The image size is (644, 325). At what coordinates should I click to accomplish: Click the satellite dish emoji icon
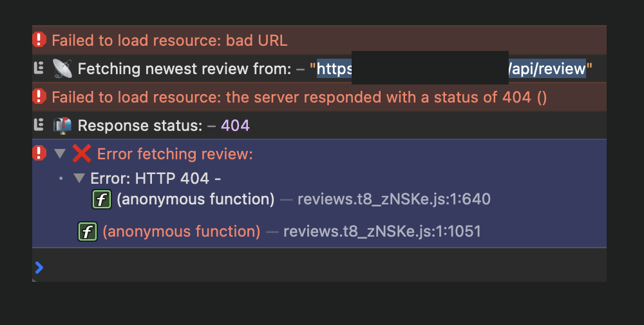click(x=62, y=68)
